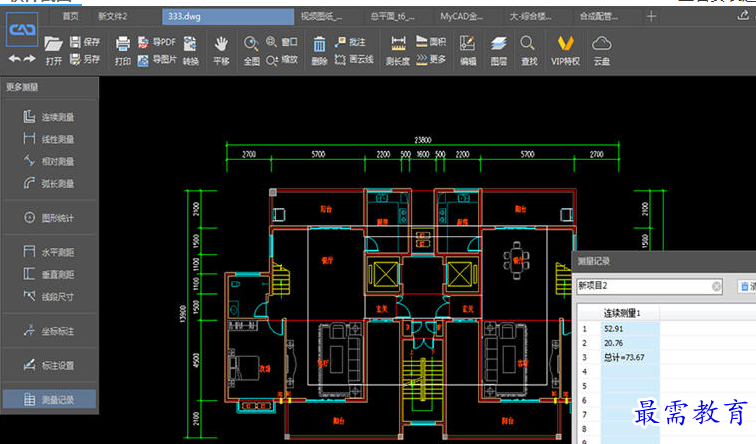The image size is (756, 444).
Task: Click the 测量记录 panel title
Action: click(594, 261)
